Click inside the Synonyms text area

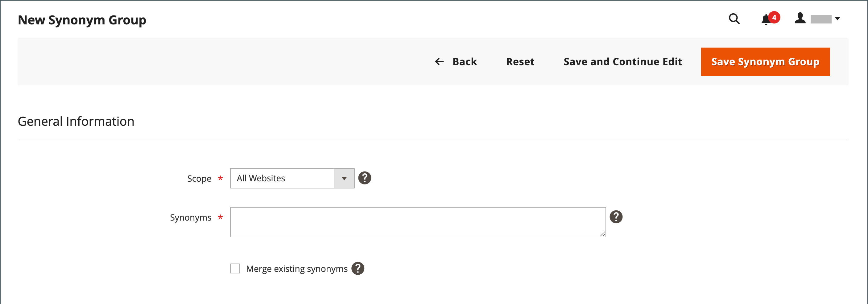[x=418, y=222]
